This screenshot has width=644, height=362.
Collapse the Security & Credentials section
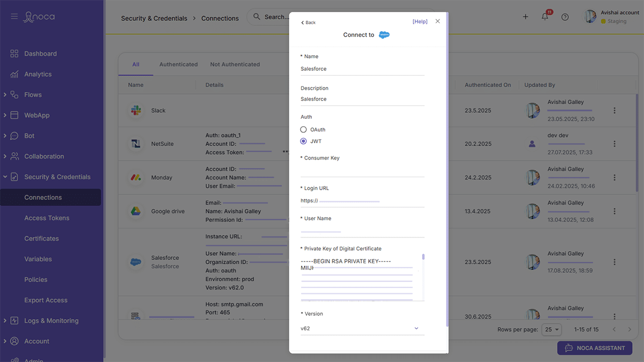coord(5,177)
